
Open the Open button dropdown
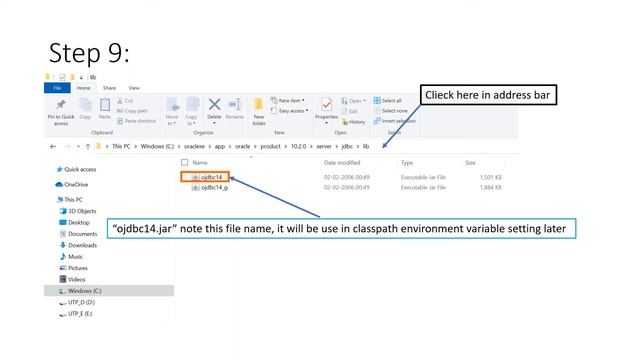[x=364, y=101]
